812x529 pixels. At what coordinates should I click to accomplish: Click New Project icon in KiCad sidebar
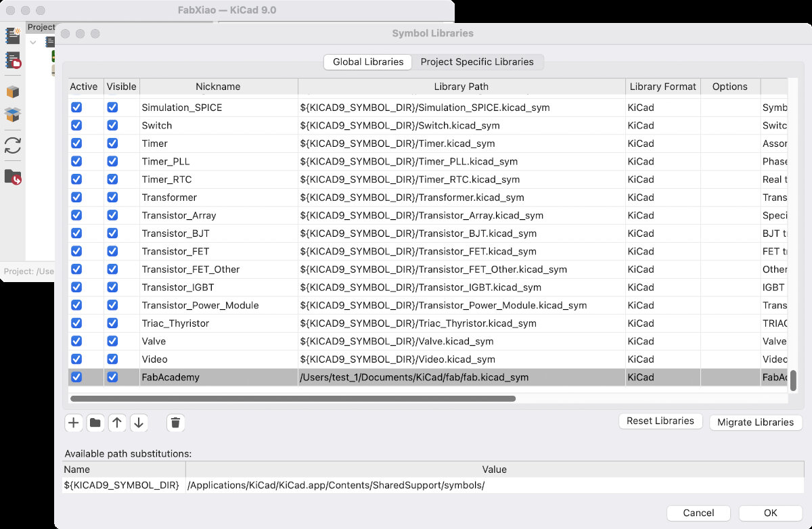coord(13,36)
